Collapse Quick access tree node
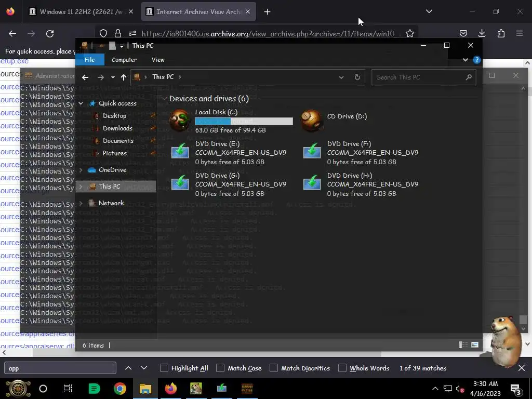The height and width of the screenshot is (399, 532). coord(81,103)
